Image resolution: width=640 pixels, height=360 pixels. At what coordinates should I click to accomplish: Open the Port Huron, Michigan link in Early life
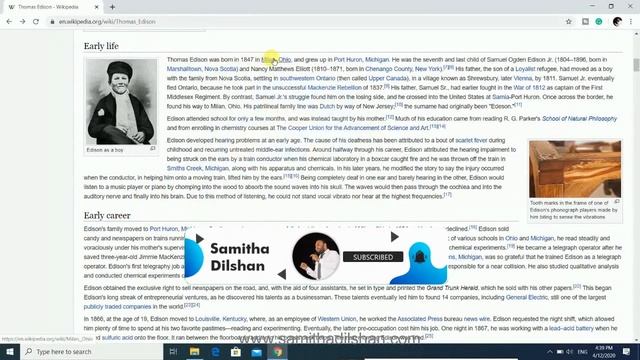click(x=361, y=60)
